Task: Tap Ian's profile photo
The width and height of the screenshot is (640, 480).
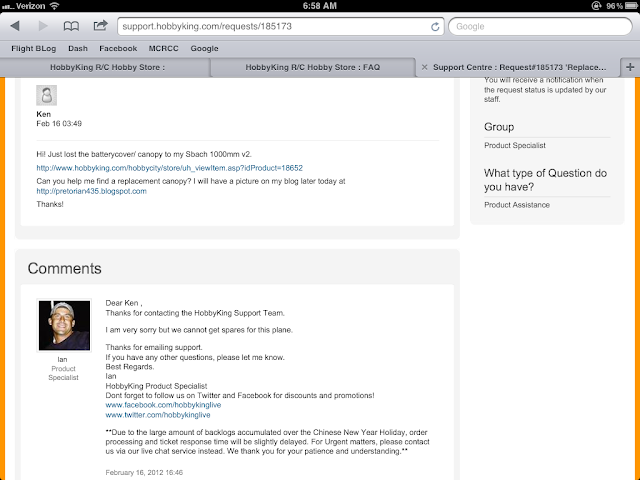Action: pos(64,325)
